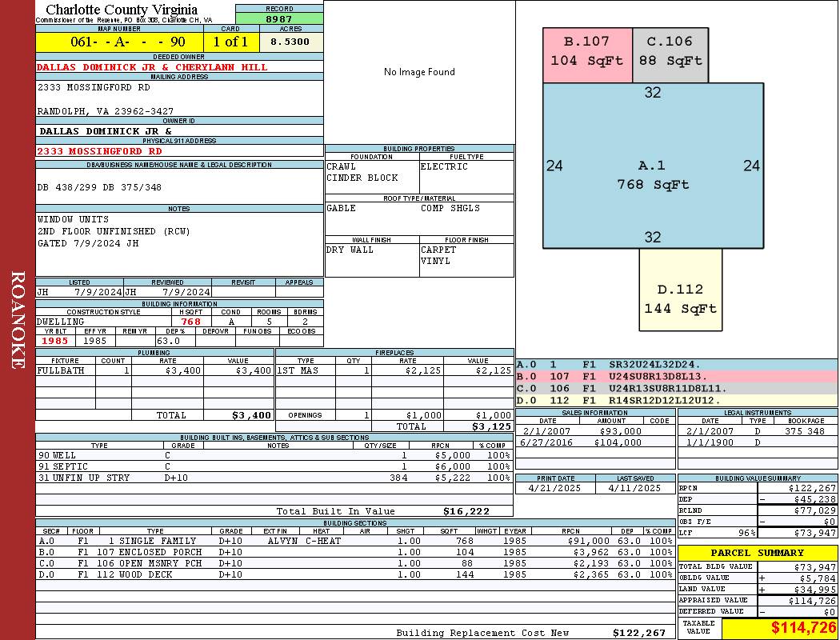Click red H SQFT value 768
The image size is (840, 640).
point(190,322)
